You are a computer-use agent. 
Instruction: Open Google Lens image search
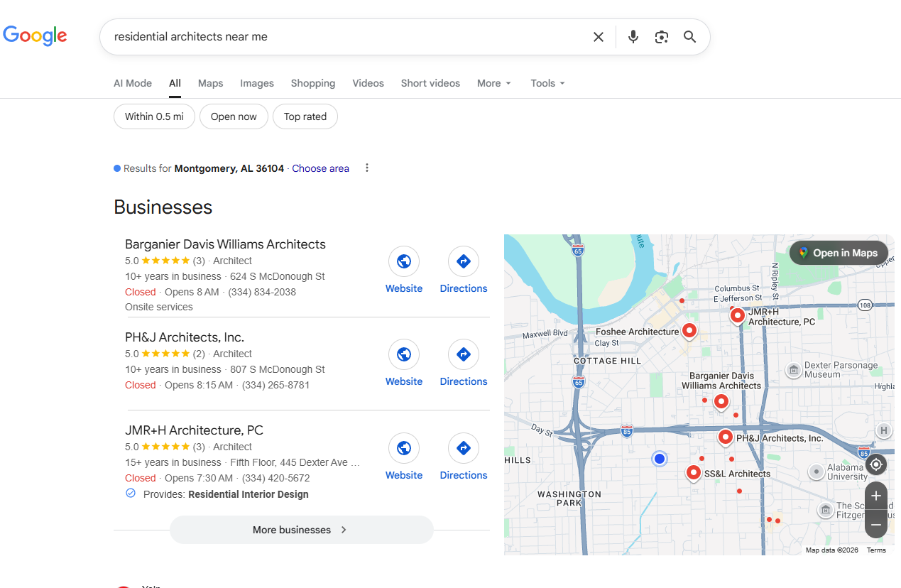pyautogui.click(x=662, y=37)
